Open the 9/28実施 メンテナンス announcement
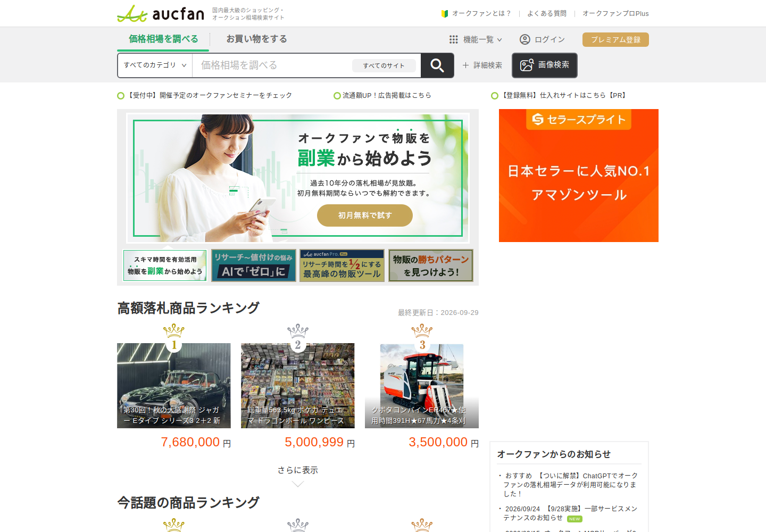This screenshot has width=766, height=532. pos(570,513)
